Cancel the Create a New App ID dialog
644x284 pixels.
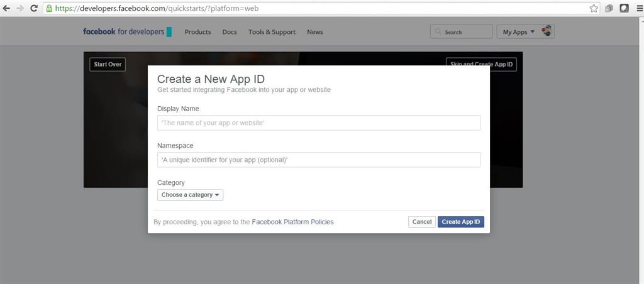tap(422, 222)
